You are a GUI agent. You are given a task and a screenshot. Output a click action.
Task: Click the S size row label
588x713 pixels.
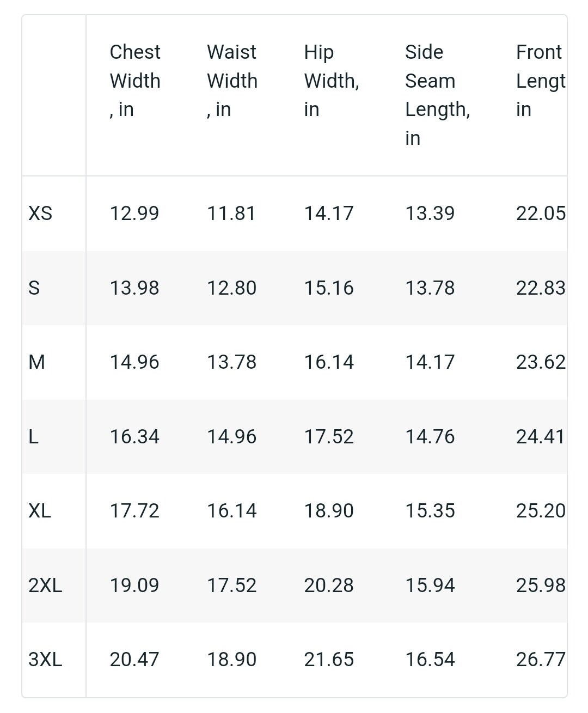pyautogui.click(x=34, y=288)
